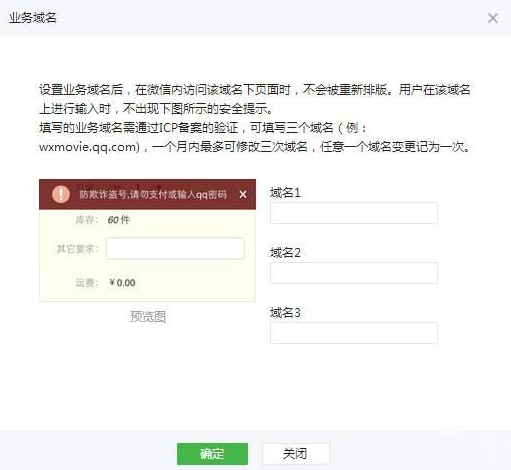This screenshot has height=470, width=511.
Task: Click the 域名2 label
Action: (285, 253)
